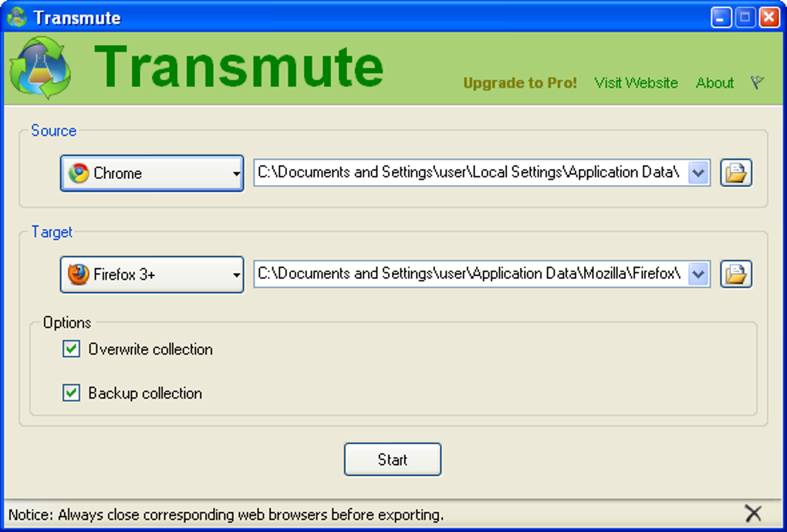Viewport: 787px width, 532px height.
Task: Open the Chrome source browser dropdown
Action: [152, 173]
